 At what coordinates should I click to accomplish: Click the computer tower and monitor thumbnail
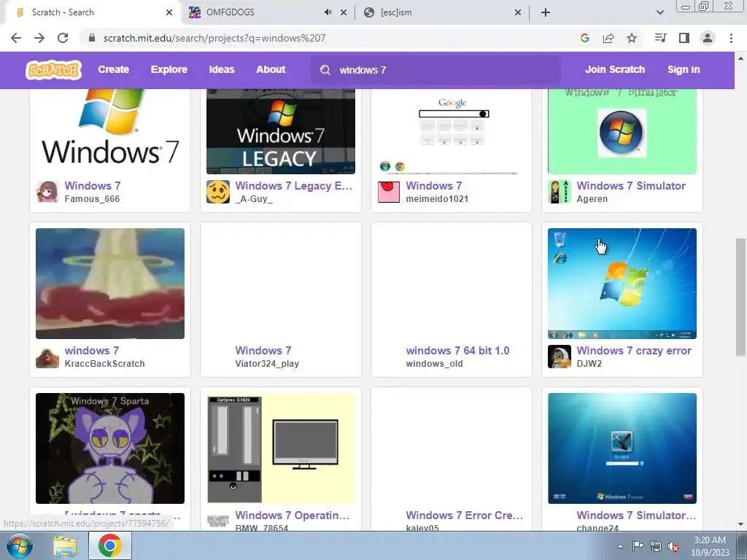click(281, 448)
